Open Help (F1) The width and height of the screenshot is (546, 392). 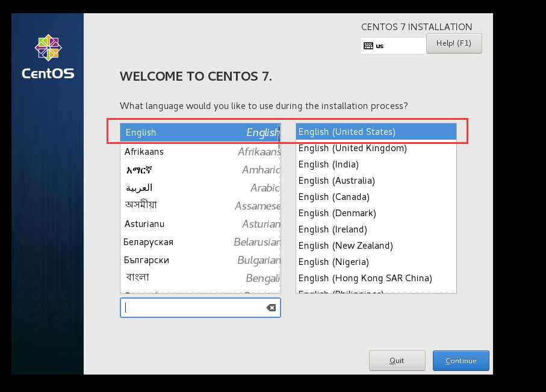tap(454, 43)
